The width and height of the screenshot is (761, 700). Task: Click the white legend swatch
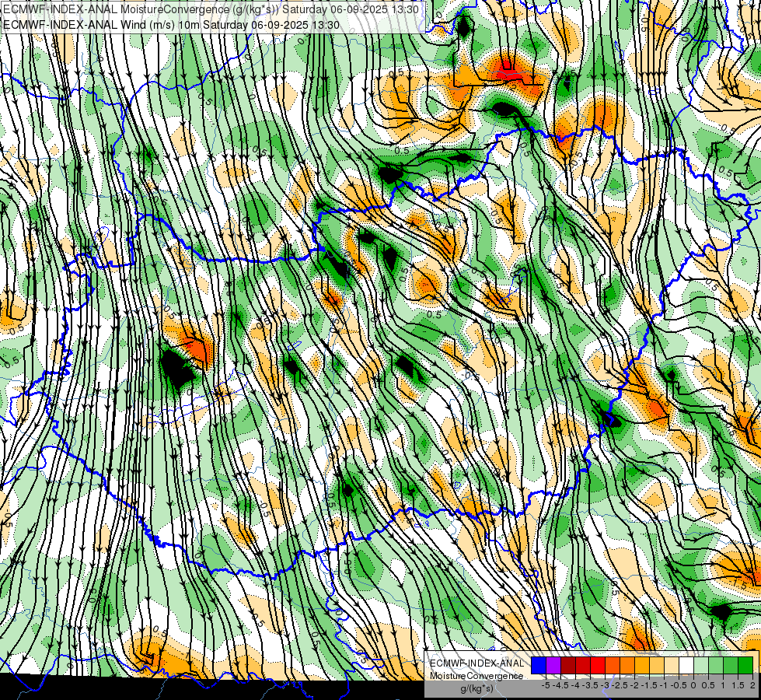(686, 665)
